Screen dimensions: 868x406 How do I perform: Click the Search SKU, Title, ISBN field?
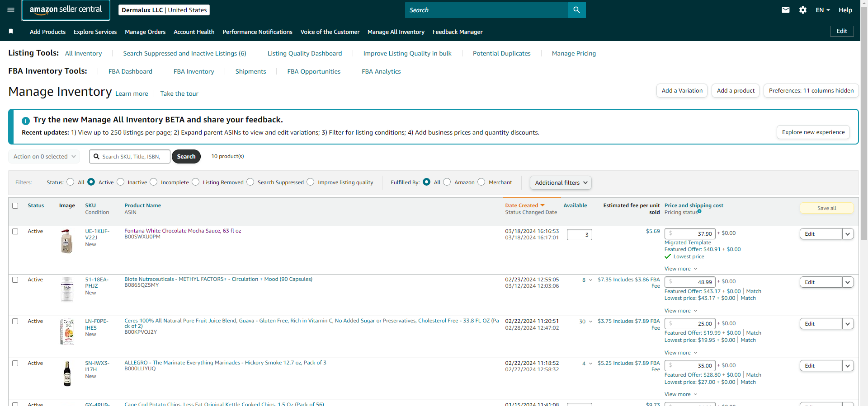tap(130, 156)
